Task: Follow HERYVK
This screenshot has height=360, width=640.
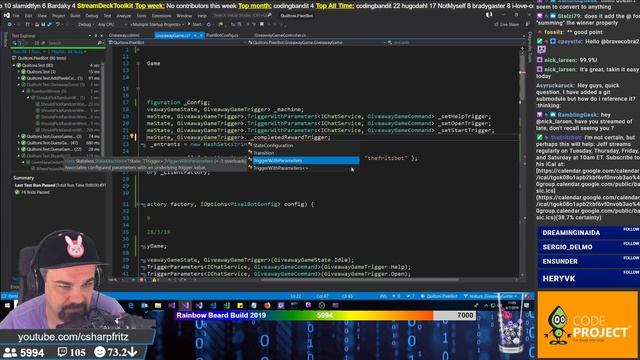Action: tap(631, 273)
